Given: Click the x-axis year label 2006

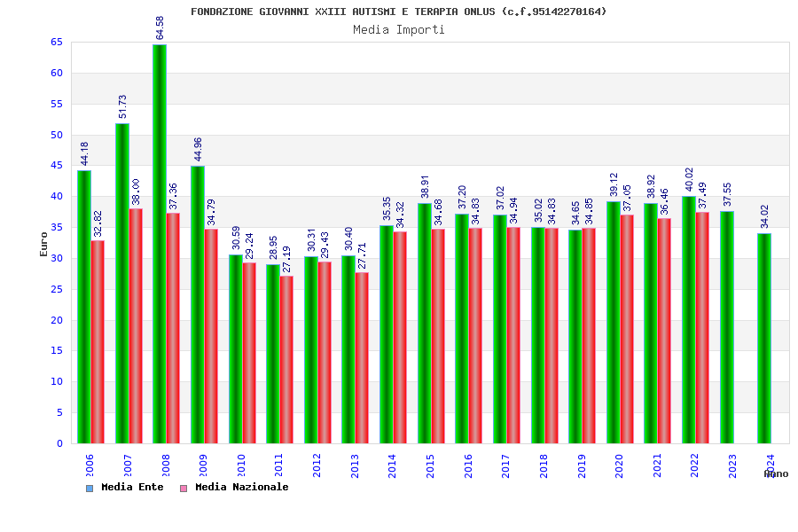Looking at the screenshot, I should [x=90, y=465].
